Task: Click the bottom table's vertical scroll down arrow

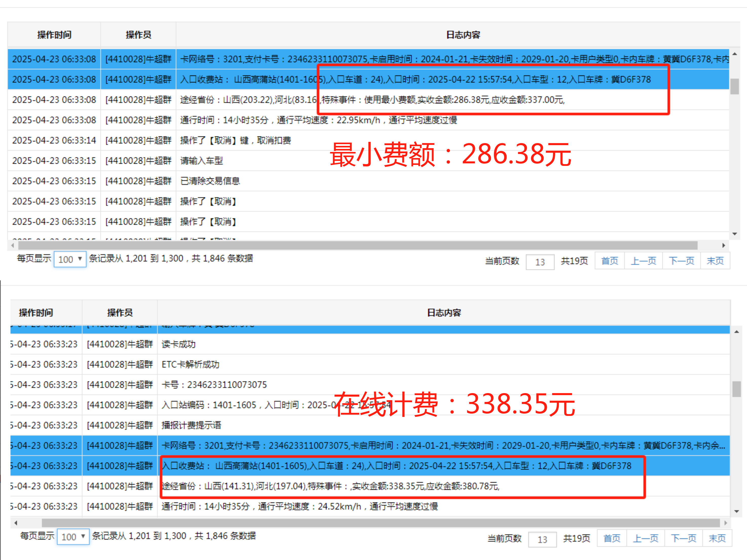Action: pos(737,511)
